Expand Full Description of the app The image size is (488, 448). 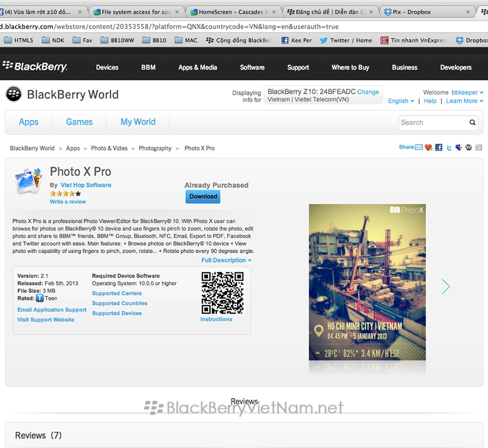(226, 260)
